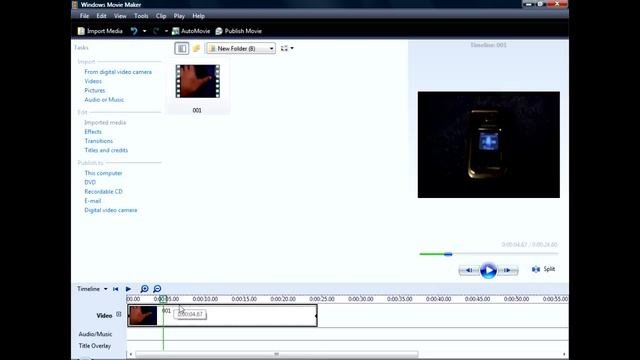Select the 001 clip on the Video track
This screenshot has height=360, width=640.
tap(222, 316)
